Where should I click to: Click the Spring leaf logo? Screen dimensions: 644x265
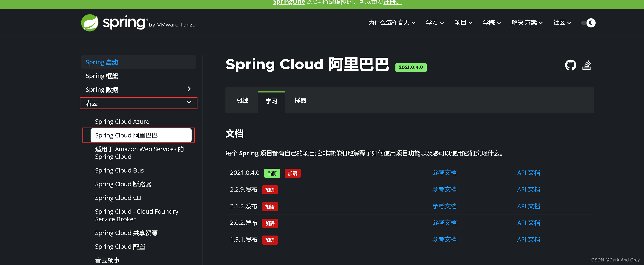[90, 23]
